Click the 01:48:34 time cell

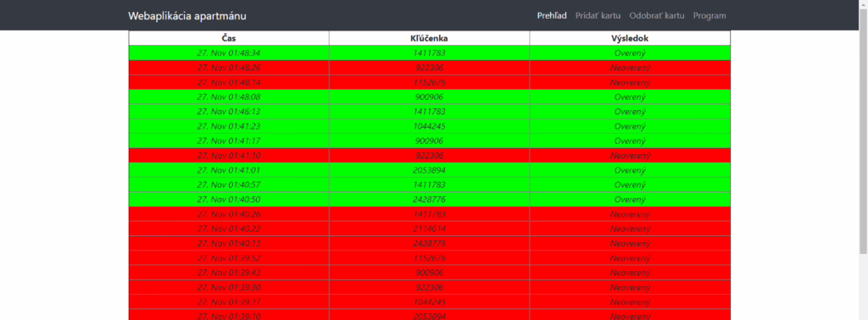coord(229,53)
